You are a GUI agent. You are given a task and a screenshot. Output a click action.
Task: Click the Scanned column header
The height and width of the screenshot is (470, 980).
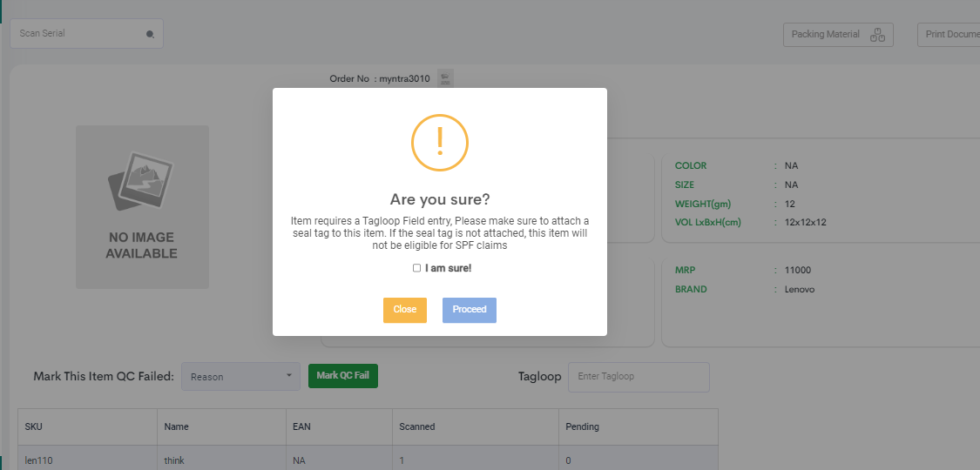475,427
